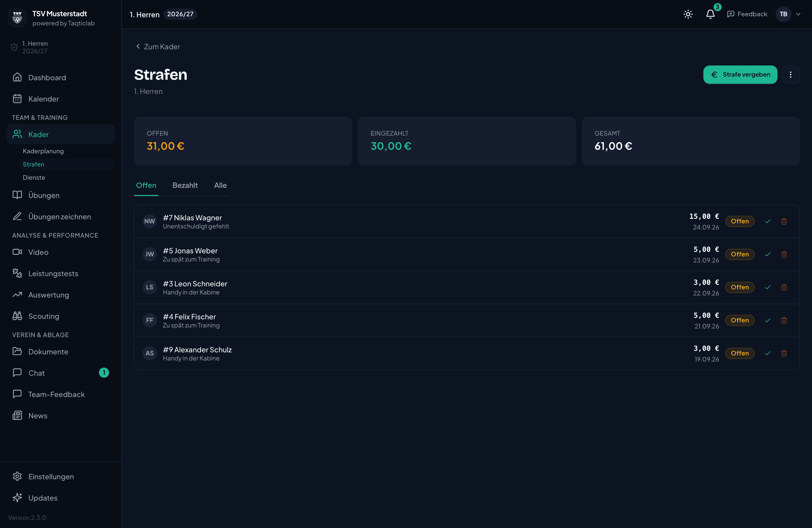Delete Felix Fischer's fine
The height and width of the screenshot is (528, 812).
point(784,320)
